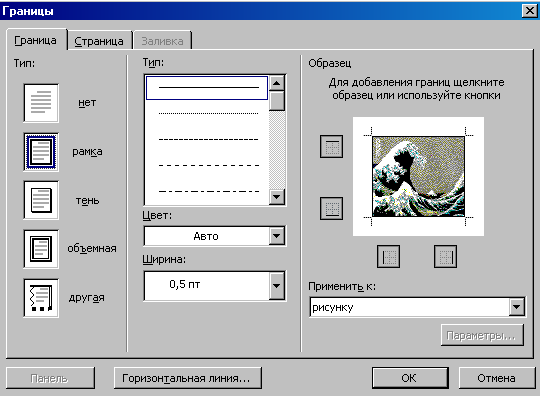Click the "тень" label
540x396 pixels.
tap(87, 200)
